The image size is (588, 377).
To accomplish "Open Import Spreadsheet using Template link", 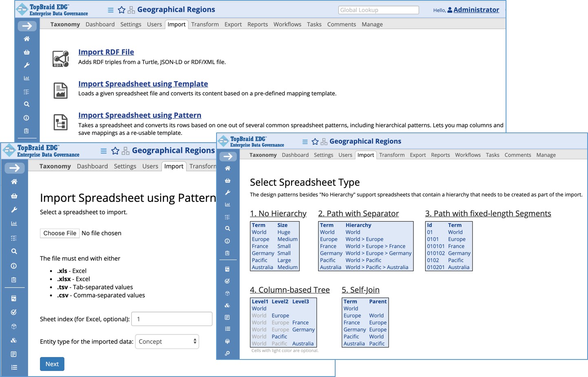I will [143, 84].
